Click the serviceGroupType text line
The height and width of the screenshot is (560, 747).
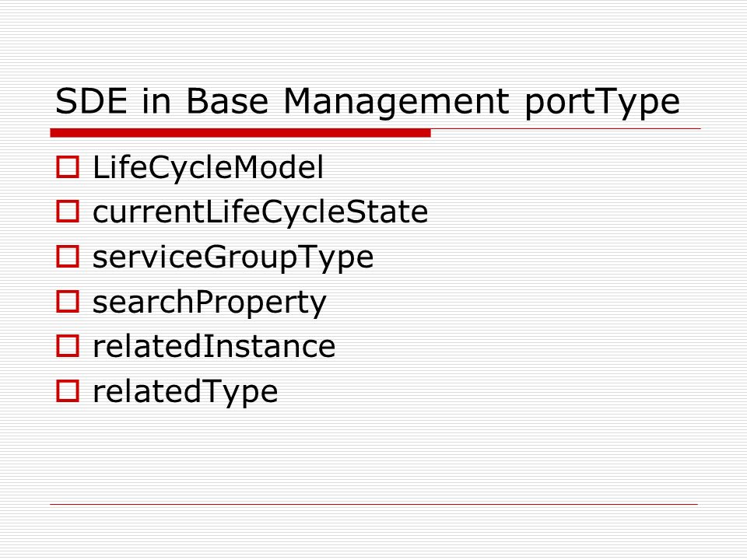point(233,257)
